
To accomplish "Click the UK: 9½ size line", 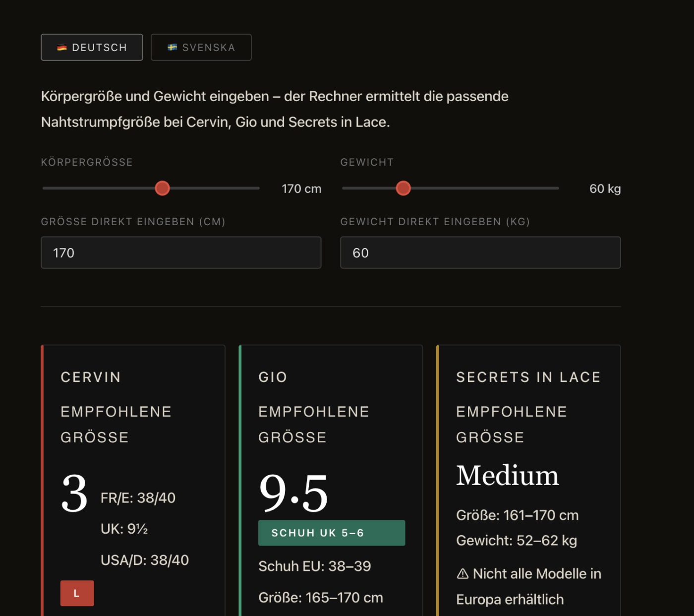I will click(x=124, y=529).
